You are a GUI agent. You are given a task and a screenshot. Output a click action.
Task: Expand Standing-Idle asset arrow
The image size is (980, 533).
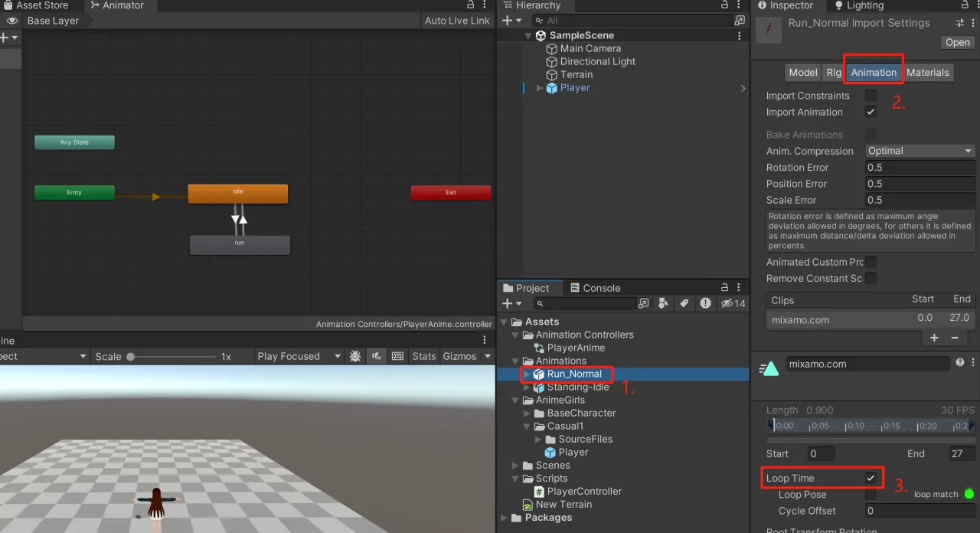coord(526,387)
